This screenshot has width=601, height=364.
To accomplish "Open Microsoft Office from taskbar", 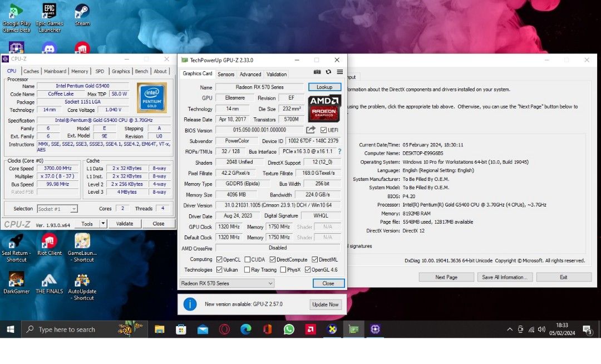I will click(x=267, y=329).
